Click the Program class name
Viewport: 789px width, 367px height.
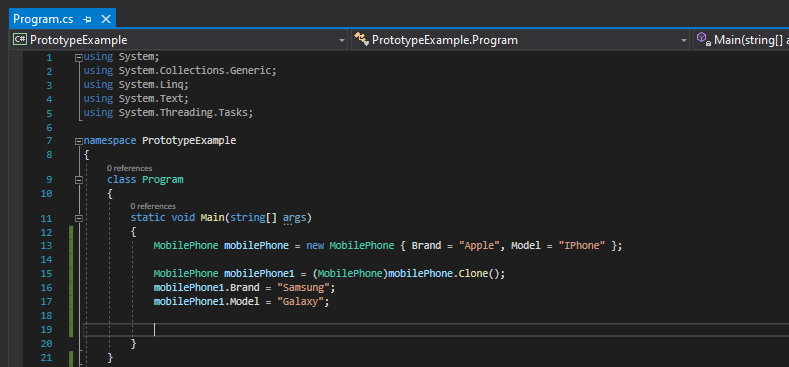[x=163, y=180]
